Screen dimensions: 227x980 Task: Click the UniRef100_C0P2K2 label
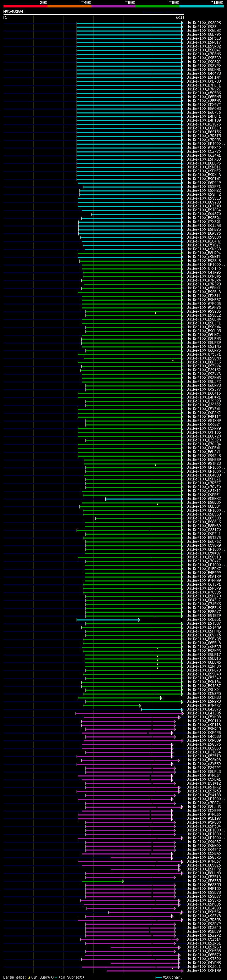coord(203,413)
